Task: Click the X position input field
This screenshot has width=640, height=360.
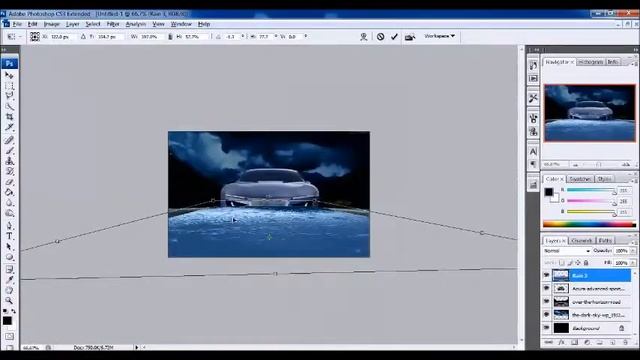Action: point(62,37)
